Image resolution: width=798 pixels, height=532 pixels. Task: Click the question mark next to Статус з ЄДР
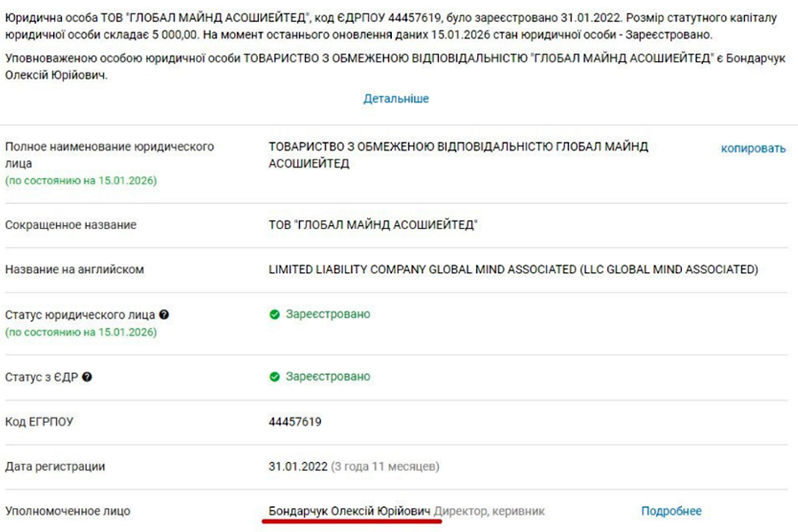pyautogui.click(x=87, y=377)
